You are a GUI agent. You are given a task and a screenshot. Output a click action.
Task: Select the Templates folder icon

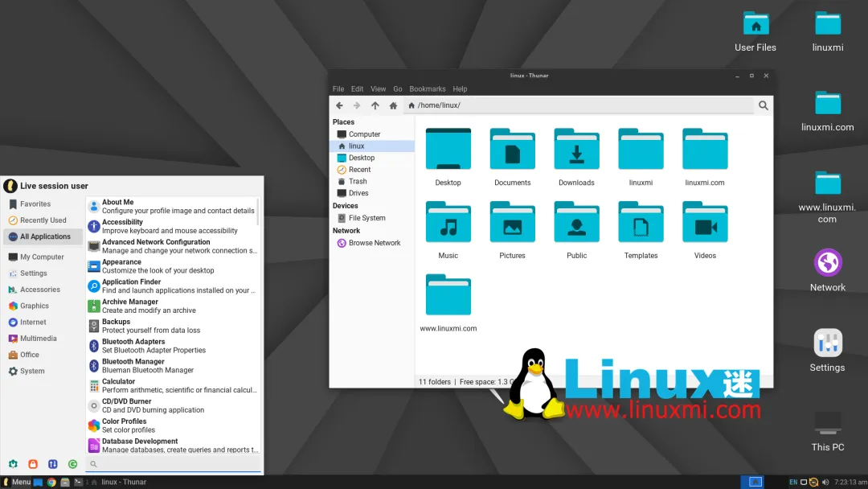pyautogui.click(x=641, y=223)
